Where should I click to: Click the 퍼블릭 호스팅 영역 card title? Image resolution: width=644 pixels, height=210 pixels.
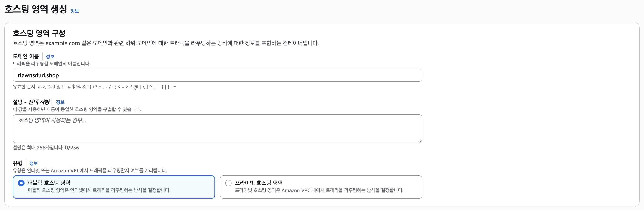49,183
